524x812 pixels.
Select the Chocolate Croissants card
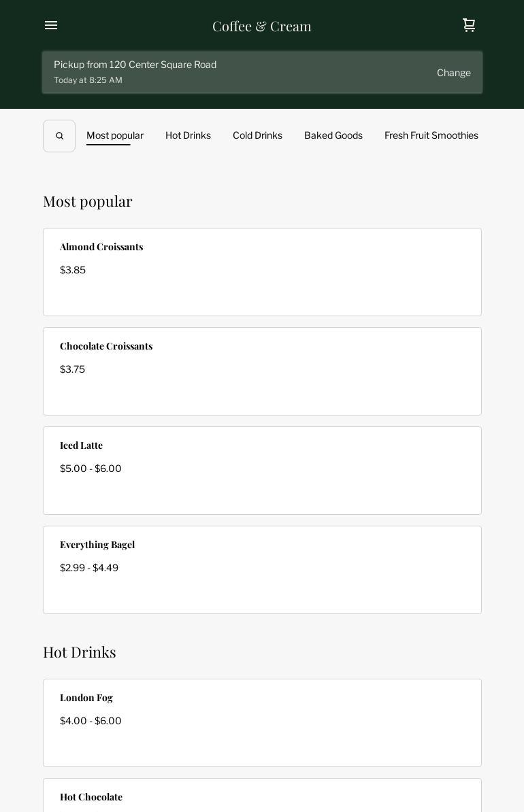coord(262,371)
